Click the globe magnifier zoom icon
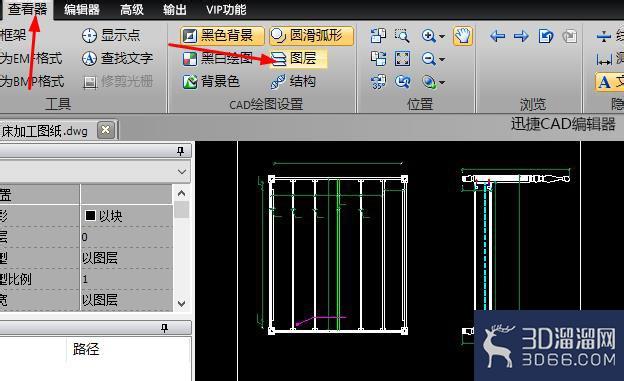 pyautogui.click(x=429, y=82)
